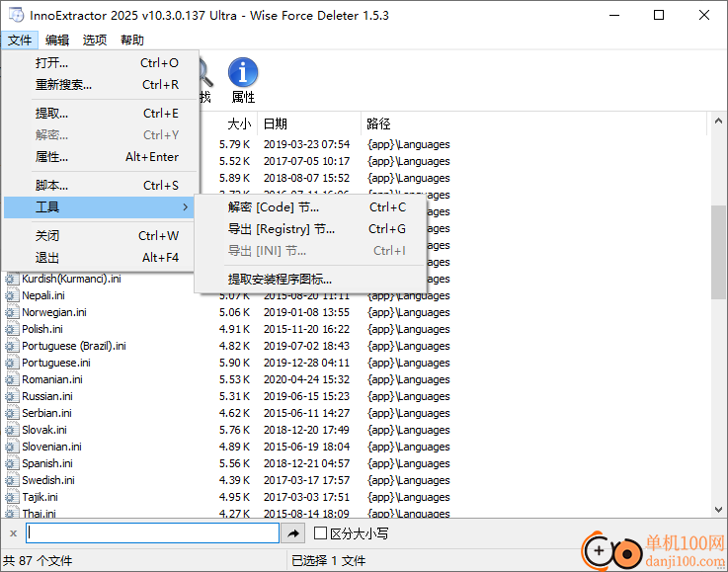
Task: Click the Slovak.ini file icon
Action: (11, 430)
